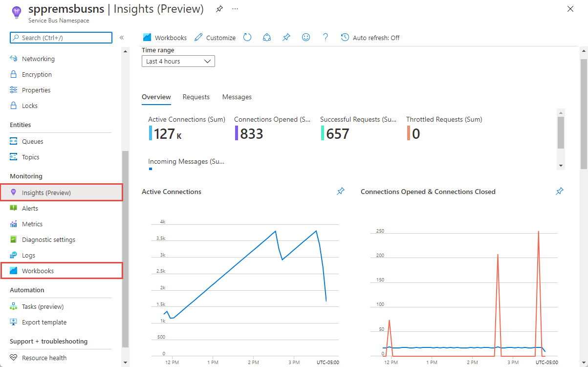Click the left sidebar search field
This screenshot has width=588, height=367.
tap(61, 38)
